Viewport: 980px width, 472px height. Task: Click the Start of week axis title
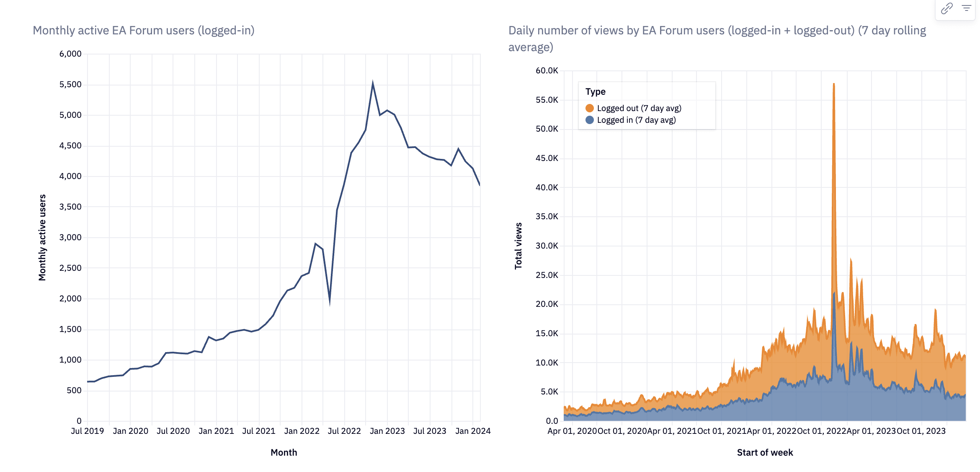(x=765, y=452)
